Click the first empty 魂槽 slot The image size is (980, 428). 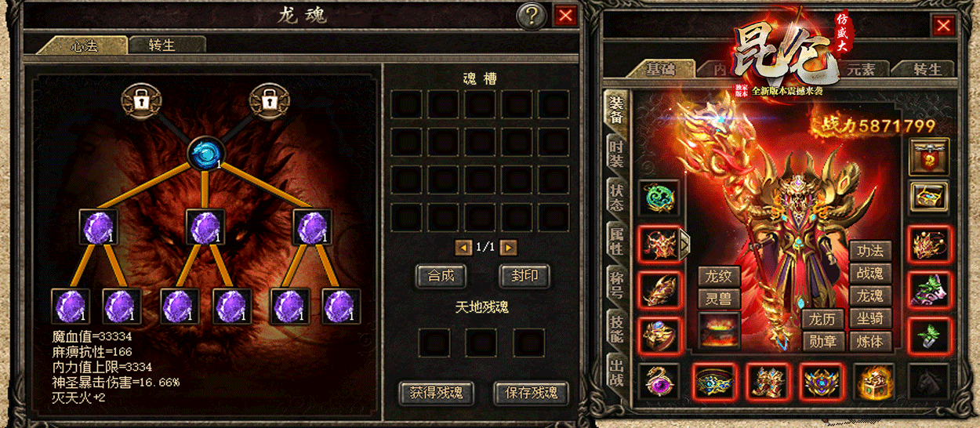point(406,104)
